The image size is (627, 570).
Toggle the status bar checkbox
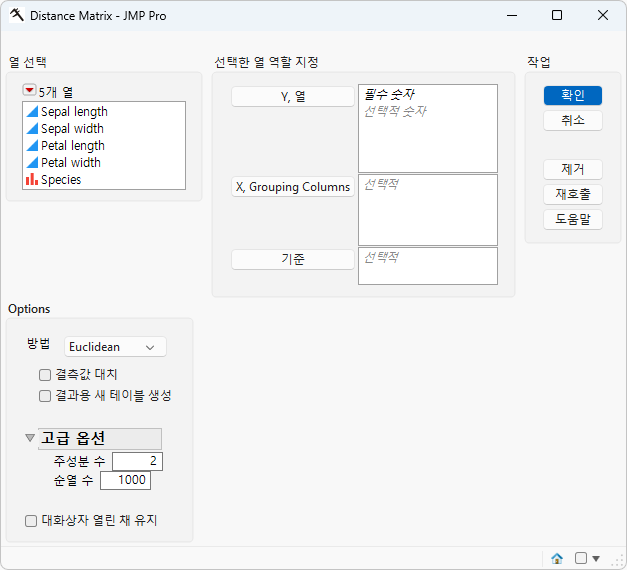coord(581,558)
